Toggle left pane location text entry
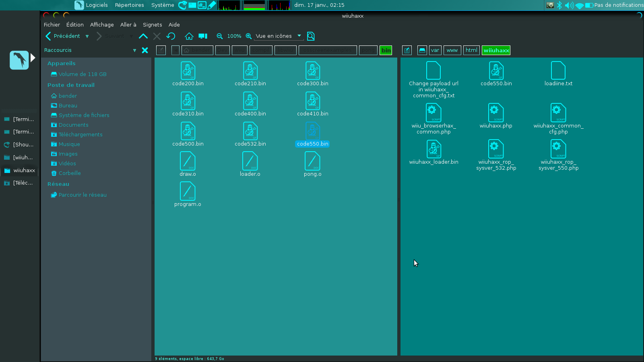This screenshot has height=362, width=644. click(x=161, y=50)
